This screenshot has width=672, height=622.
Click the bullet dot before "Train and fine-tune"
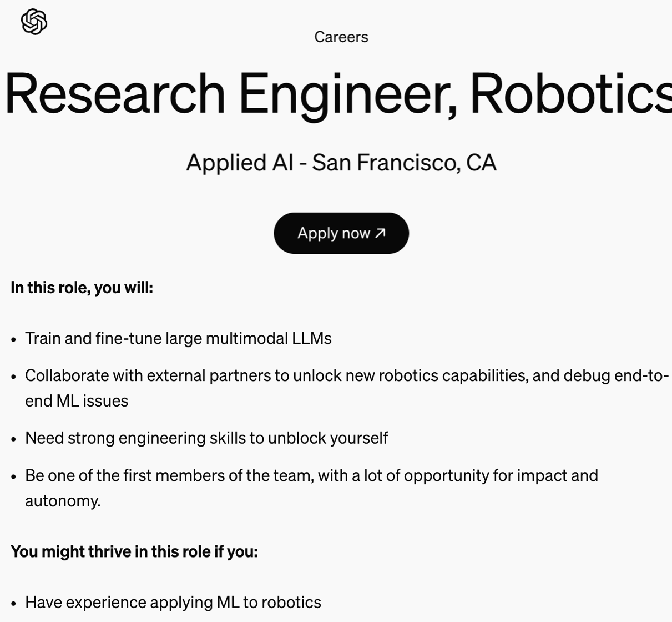point(14,339)
